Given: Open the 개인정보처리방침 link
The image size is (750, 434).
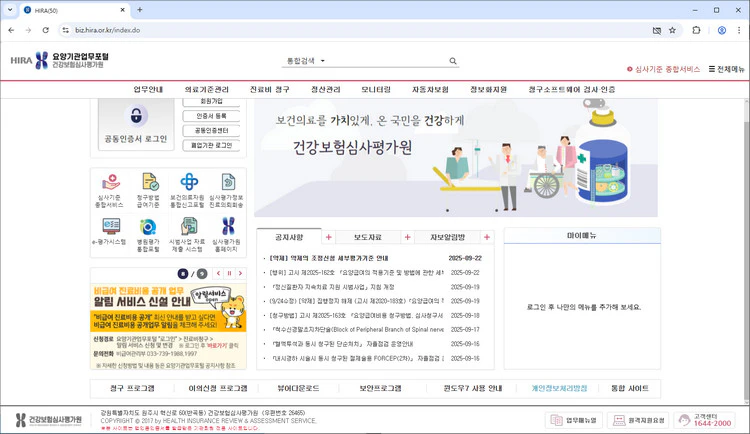Looking at the screenshot, I should 559,389.
